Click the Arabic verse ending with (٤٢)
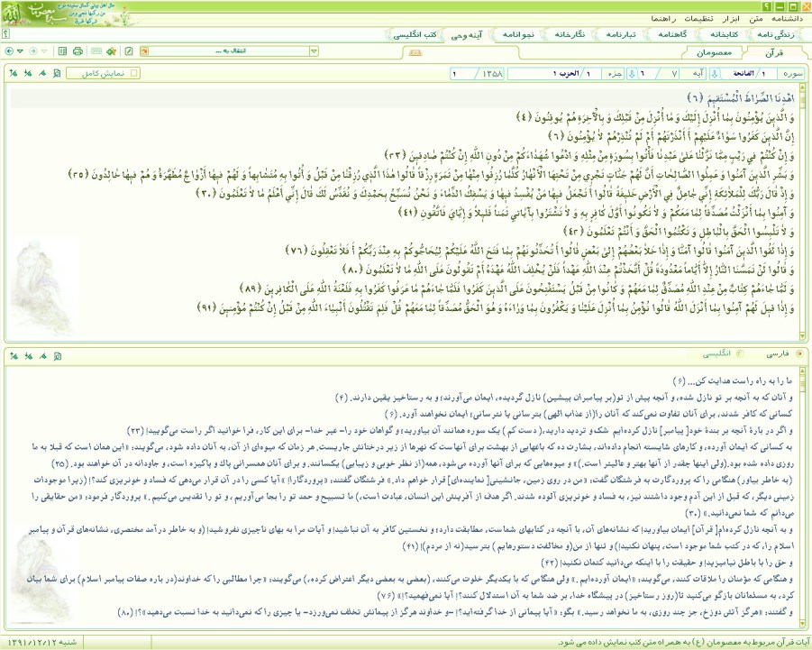The width and height of the screenshot is (812, 650). click(x=679, y=232)
